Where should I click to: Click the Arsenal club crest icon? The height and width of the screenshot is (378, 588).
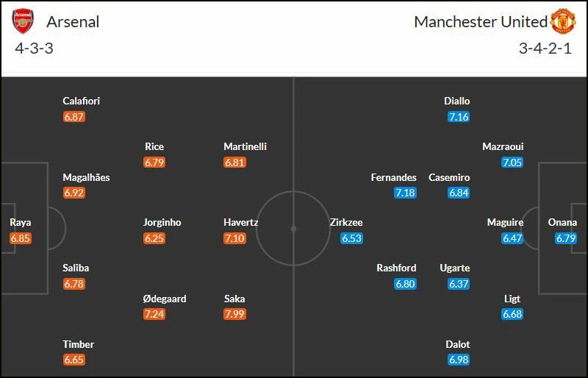click(x=23, y=21)
